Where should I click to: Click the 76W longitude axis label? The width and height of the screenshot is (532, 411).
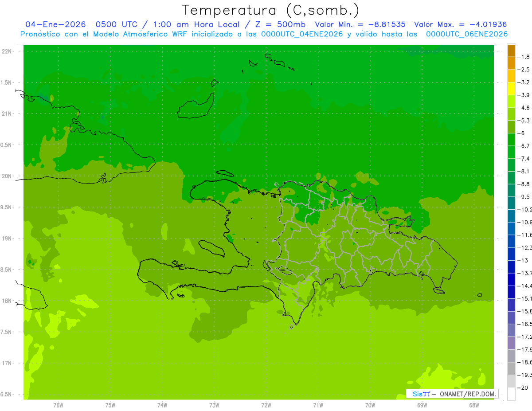(58, 405)
